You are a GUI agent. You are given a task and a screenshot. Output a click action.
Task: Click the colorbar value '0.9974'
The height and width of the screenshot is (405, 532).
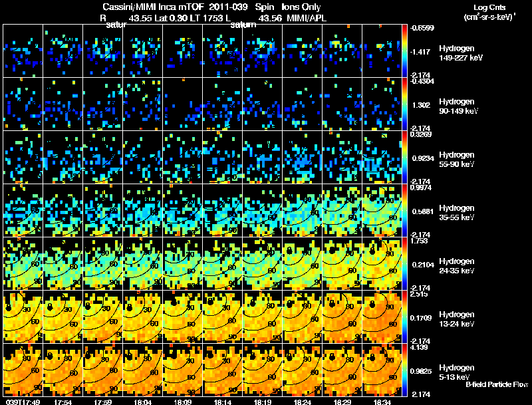pos(421,188)
